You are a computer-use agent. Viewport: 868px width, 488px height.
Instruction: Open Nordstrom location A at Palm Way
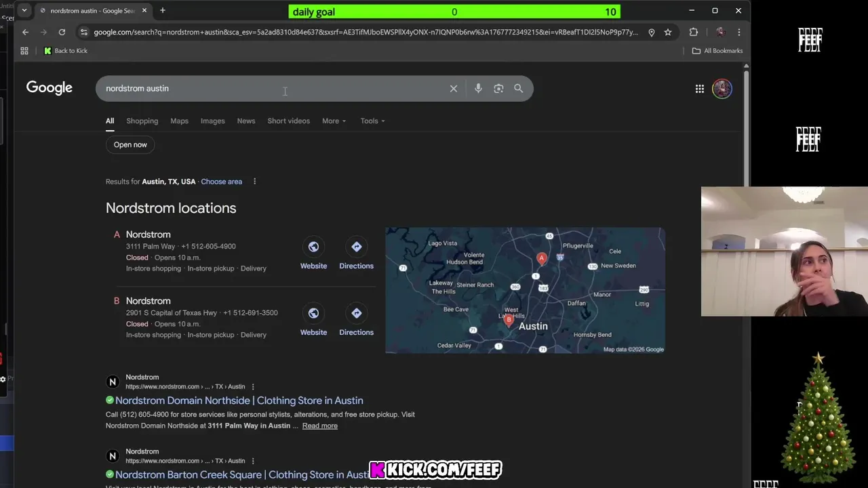tap(149, 235)
